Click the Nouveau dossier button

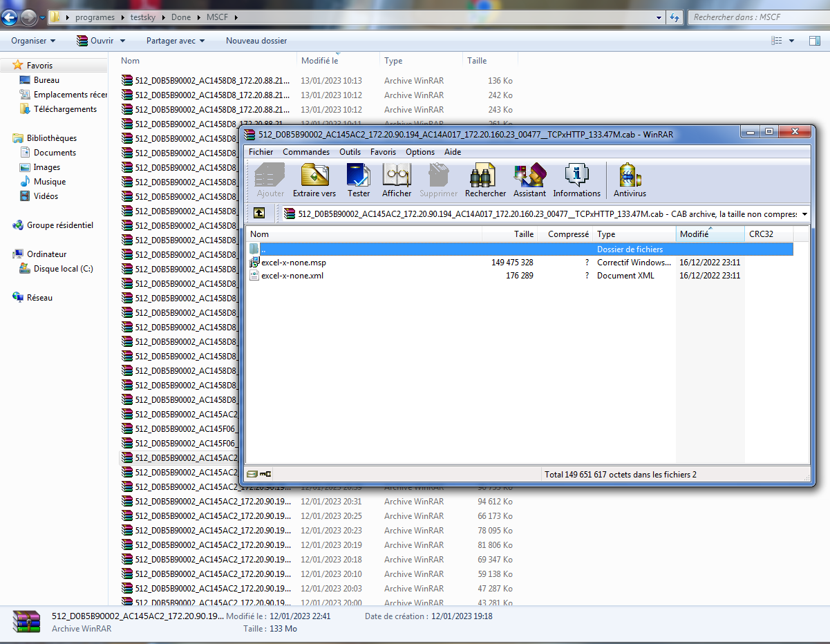256,41
